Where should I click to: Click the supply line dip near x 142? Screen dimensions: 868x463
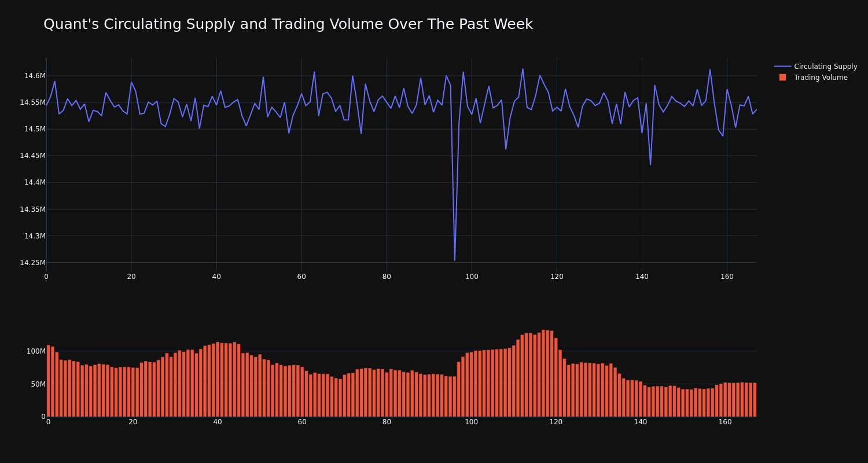coord(650,164)
